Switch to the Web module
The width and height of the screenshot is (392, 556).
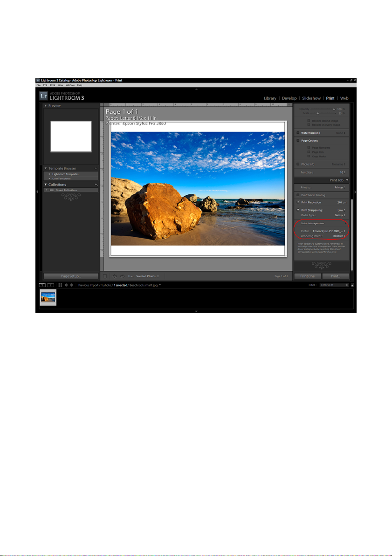tap(344, 98)
